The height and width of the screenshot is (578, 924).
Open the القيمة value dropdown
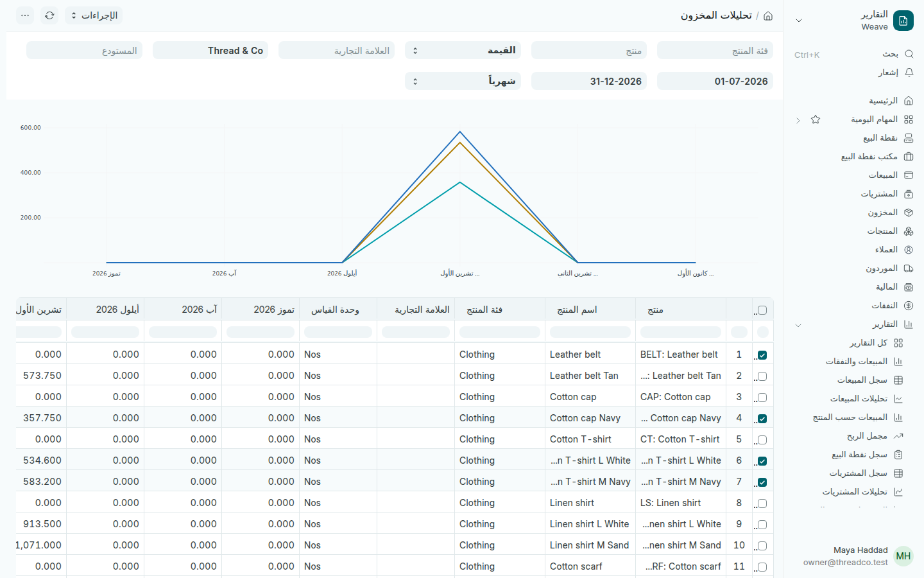coord(463,50)
